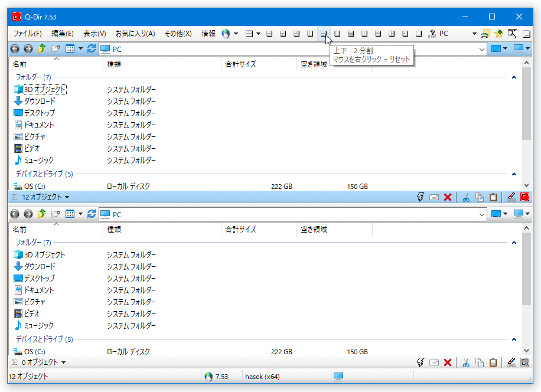Select OS (C:) drive in lower pane
Viewport: 541px width, 392px height.
(x=34, y=352)
